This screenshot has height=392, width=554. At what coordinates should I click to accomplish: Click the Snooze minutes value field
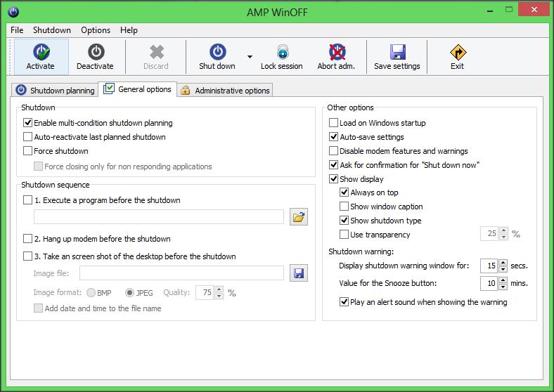click(489, 284)
